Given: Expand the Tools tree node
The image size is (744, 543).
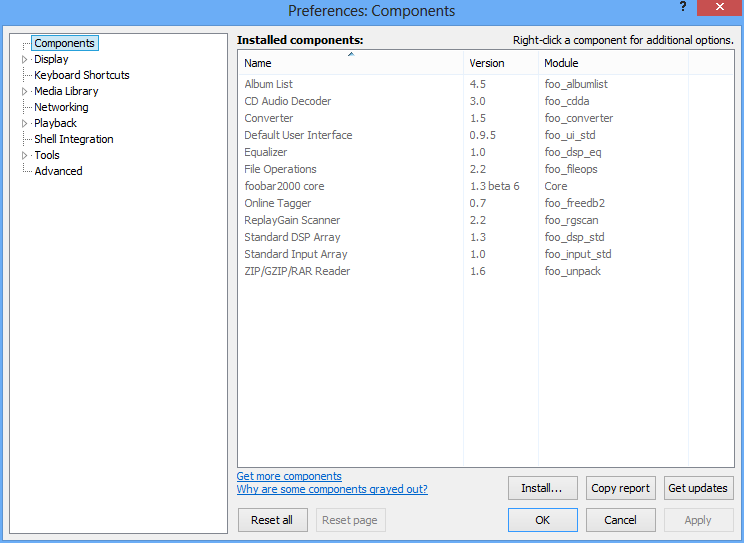Looking at the screenshot, I should 25,155.
